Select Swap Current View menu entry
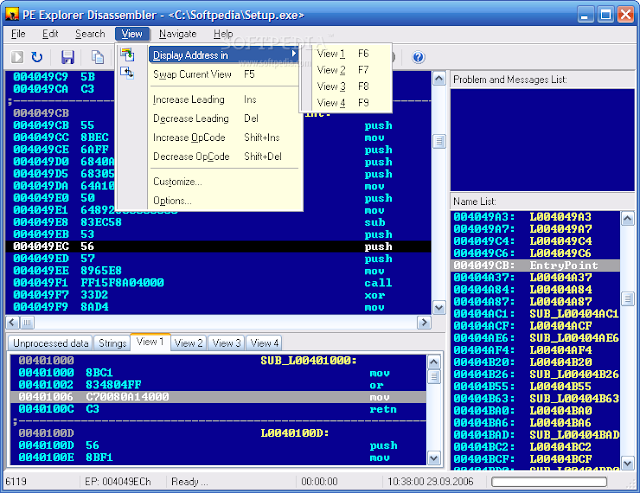Viewport: 640px width, 493px height. [x=224, y=74]
